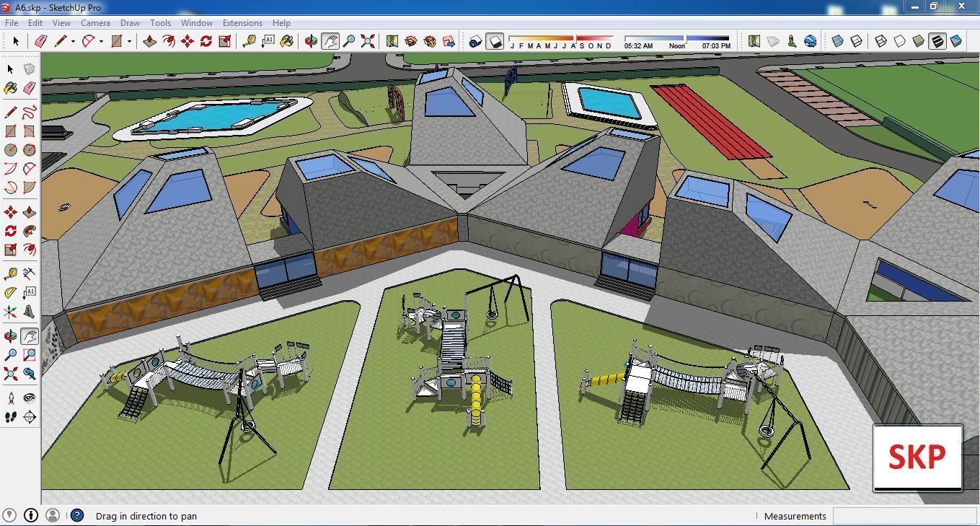The width and height of the screenshot is (980, 526).
Task: Activate the Follow Me tool
Action: (29, 232)
